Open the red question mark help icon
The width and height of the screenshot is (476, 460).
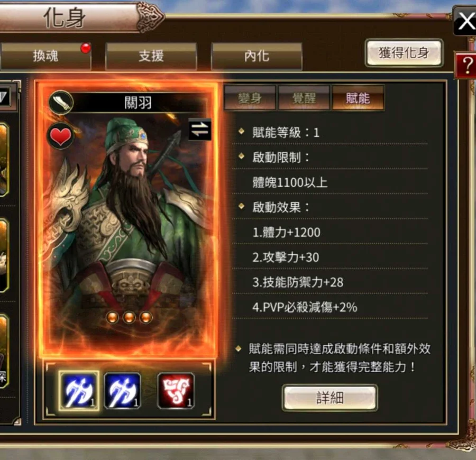point(466,65)
